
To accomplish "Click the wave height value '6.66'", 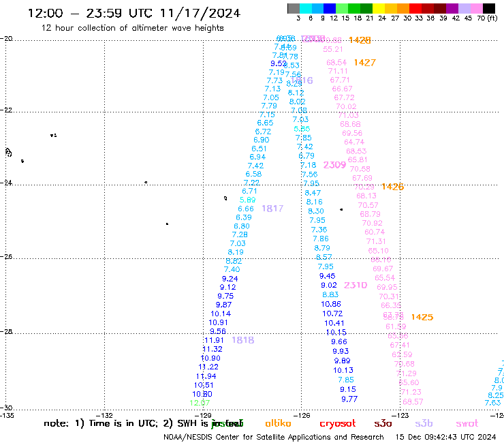I will tap(246, 209).
